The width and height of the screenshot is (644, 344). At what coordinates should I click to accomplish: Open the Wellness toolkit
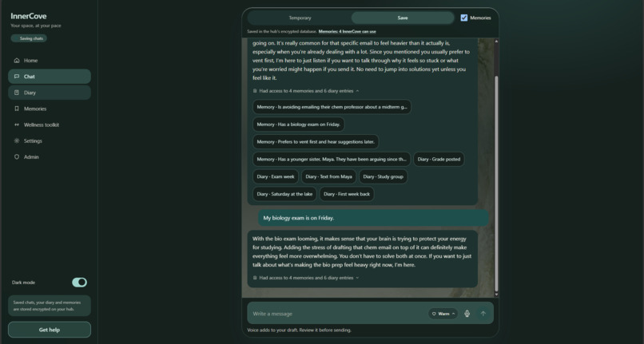50,125
